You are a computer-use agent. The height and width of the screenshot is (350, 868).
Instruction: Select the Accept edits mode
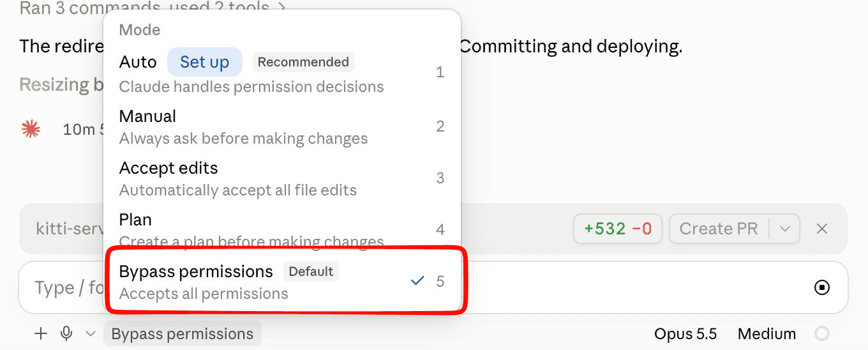coord(282,178)
